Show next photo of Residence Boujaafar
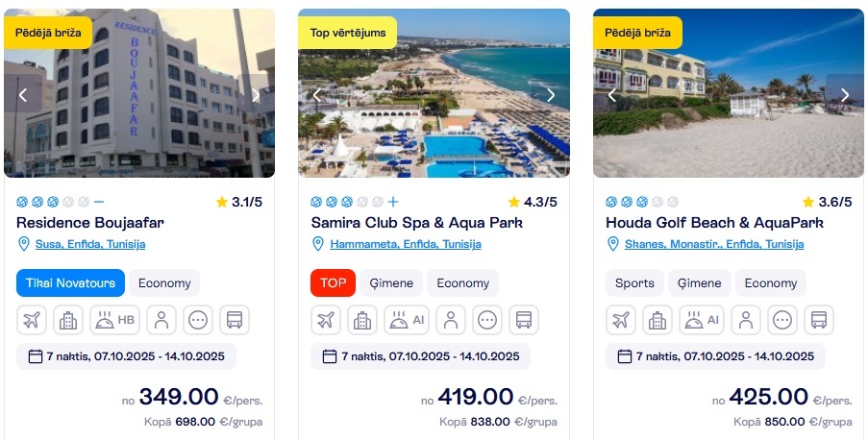The width and height of the screenshot is (868, 440). pyautogui.click(x=256, y=94)
